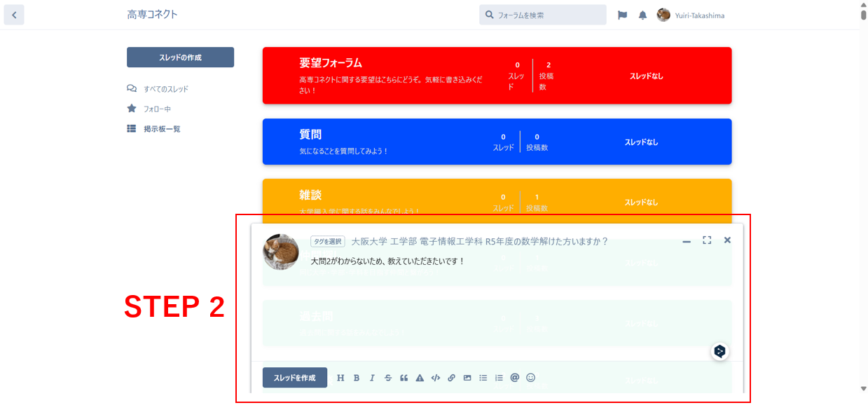
Task: Apply Heading formatting in the thread editor
Action: coord(341,377)
